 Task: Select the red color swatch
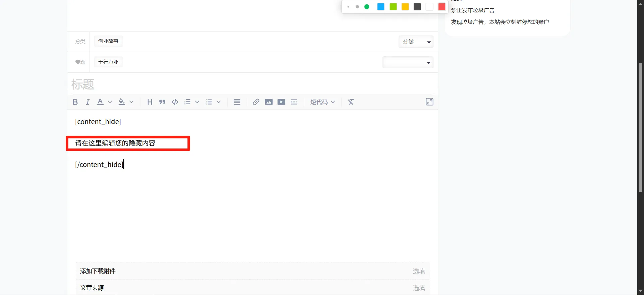pyautogui.click(x=442, y=7)
